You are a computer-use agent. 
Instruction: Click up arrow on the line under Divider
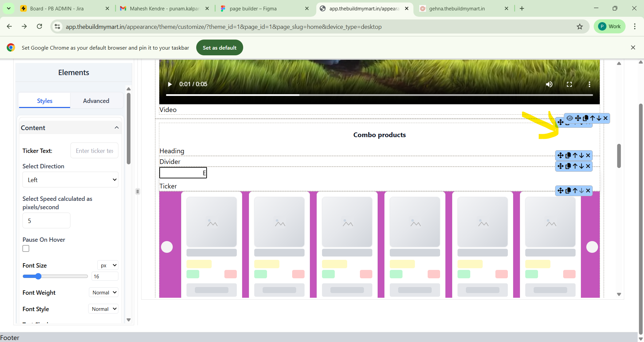click(575, 166)
